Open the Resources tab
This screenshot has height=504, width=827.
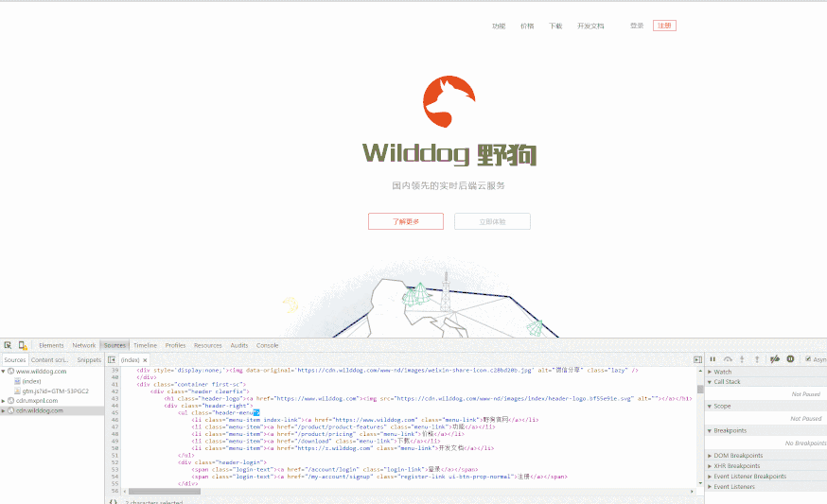click(x=208, y=345)
